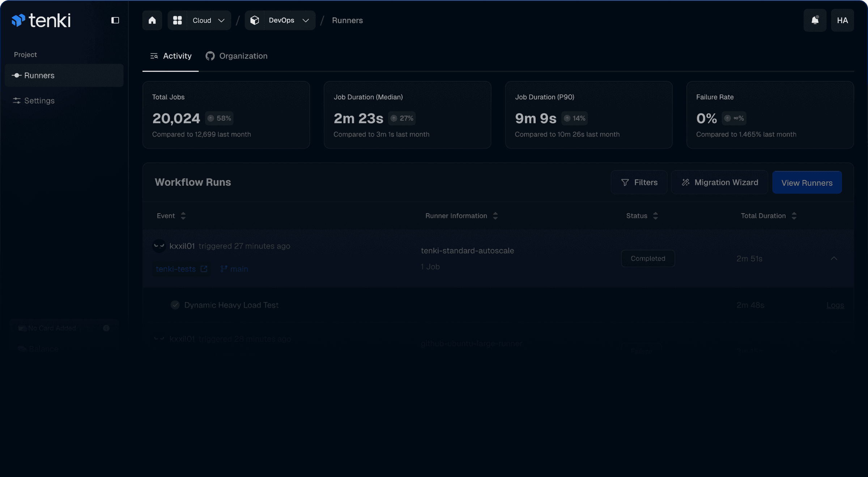
Task: Click the Median duration 27% badge
Action: coord(402,118)
